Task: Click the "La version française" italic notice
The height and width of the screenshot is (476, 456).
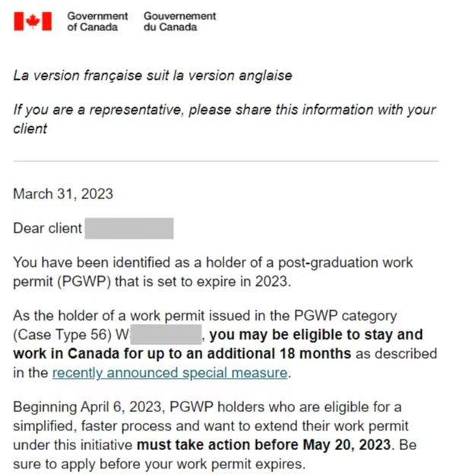Action: point(153,75)
